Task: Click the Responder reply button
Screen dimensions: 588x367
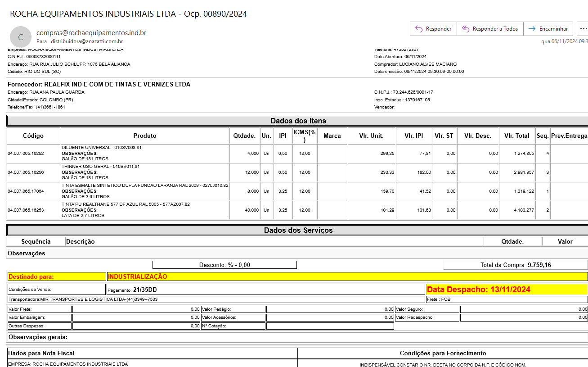Action: (433, 29)
